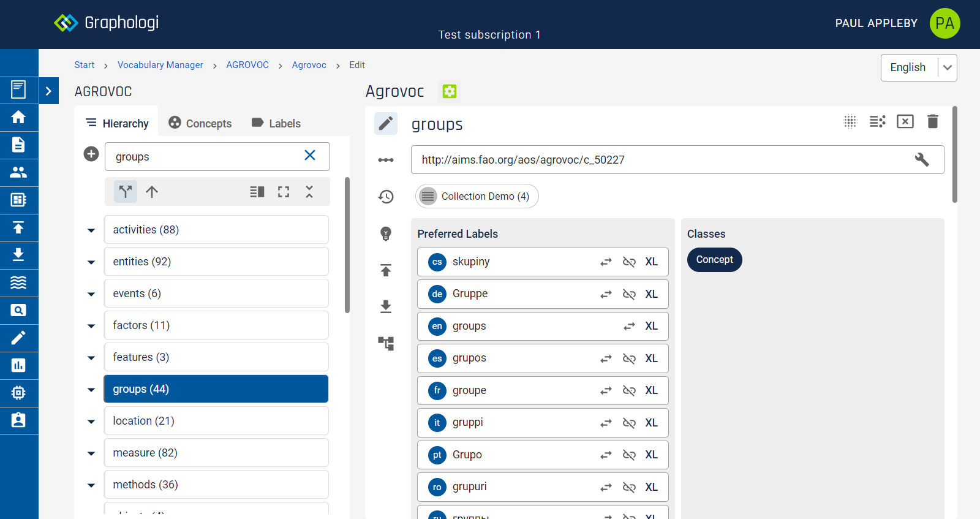980x519 pixels.
Task: Collapse all hierarchy nodes icon
Action: click(309, 192)
